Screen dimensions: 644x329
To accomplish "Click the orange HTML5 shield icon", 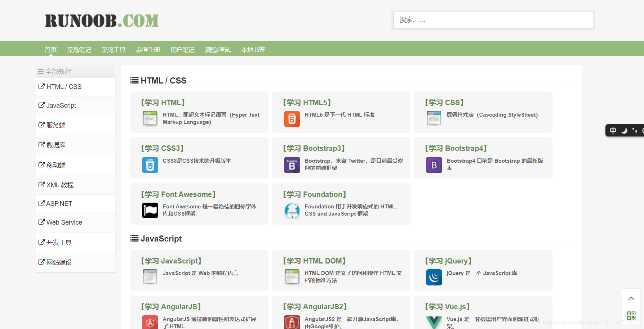I will pyautogui.click(x=292, y=119).
